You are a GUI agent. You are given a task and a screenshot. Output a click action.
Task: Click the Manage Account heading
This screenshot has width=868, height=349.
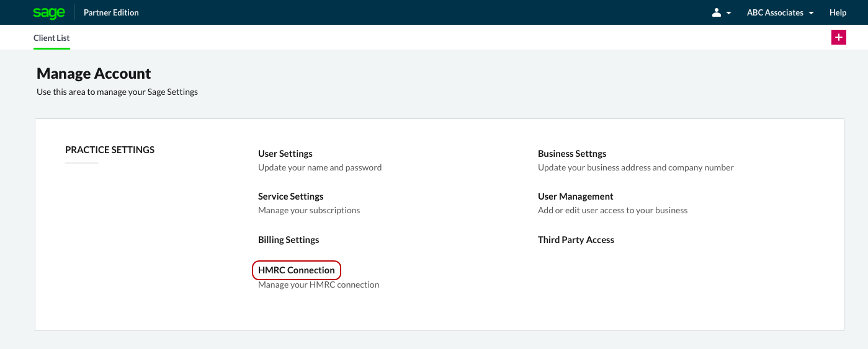[x=94, y=74]
